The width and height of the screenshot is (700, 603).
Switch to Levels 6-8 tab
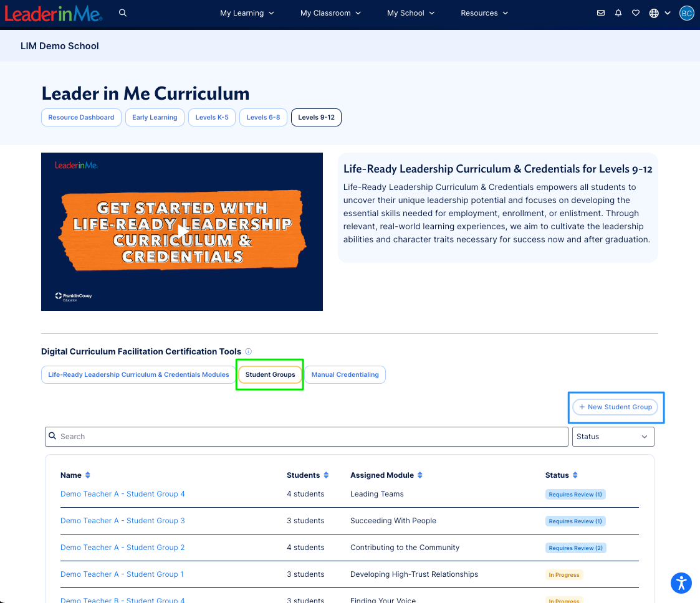[x=263, y=117]
